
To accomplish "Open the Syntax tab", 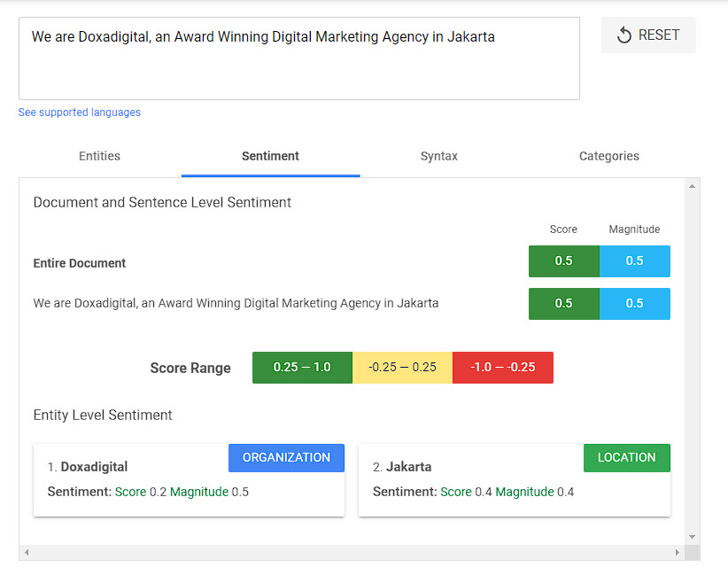I will point(438,156).
